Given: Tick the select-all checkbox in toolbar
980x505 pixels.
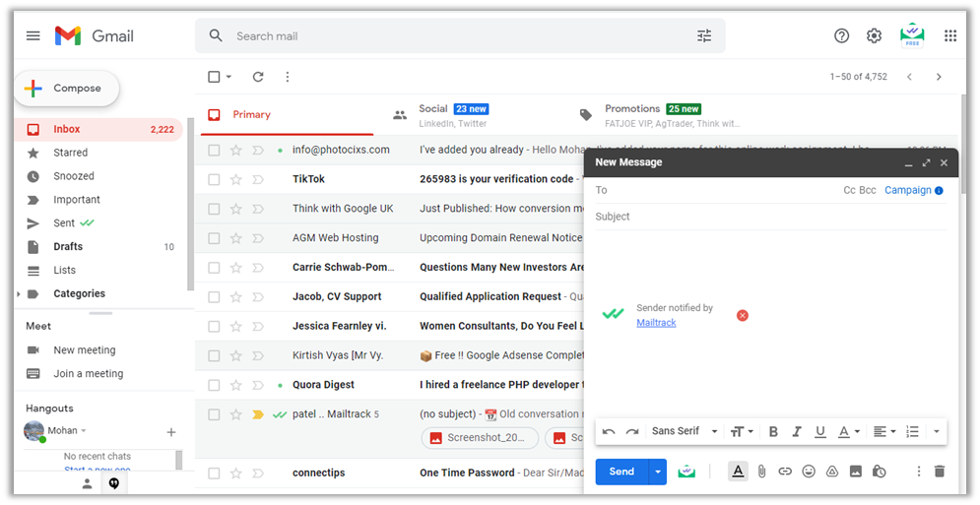Looking at the screenshot, I should pos(214,76).
